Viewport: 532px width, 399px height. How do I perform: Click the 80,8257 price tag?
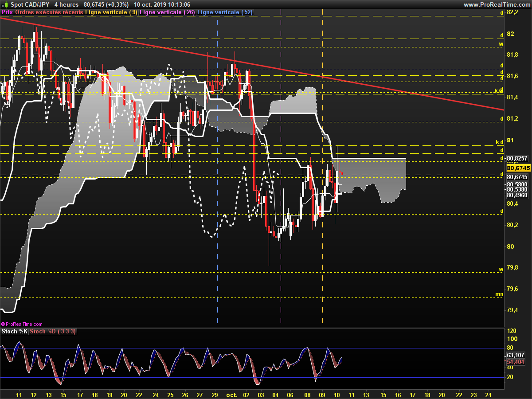pos(517,158)
